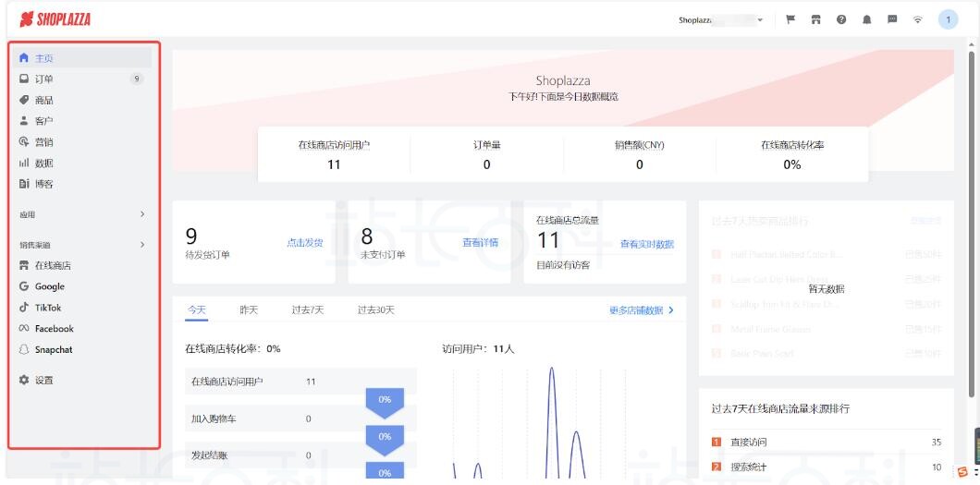
Task: Open the 订单 orders icon
Action: click(x=24, y=79)
